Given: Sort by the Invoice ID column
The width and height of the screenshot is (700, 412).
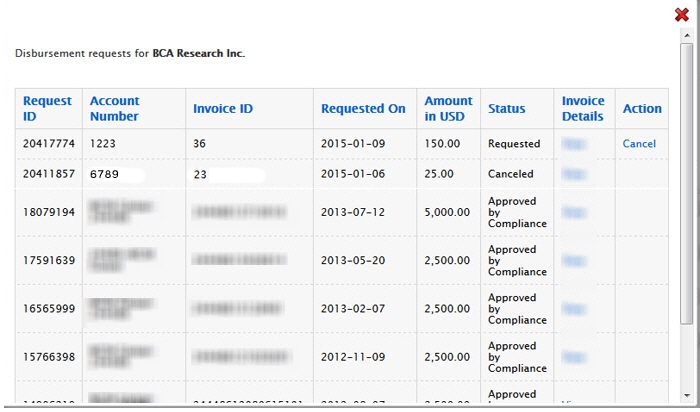Looking at the screenshot, I should point(222,108).
